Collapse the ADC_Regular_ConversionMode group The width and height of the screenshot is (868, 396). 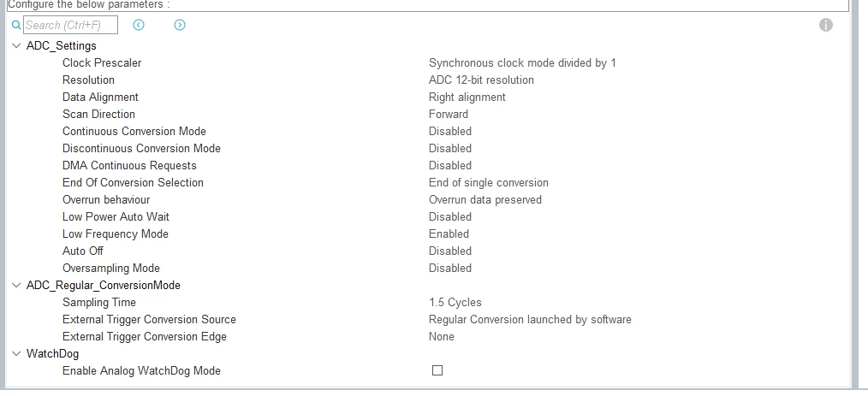(16, 286)
